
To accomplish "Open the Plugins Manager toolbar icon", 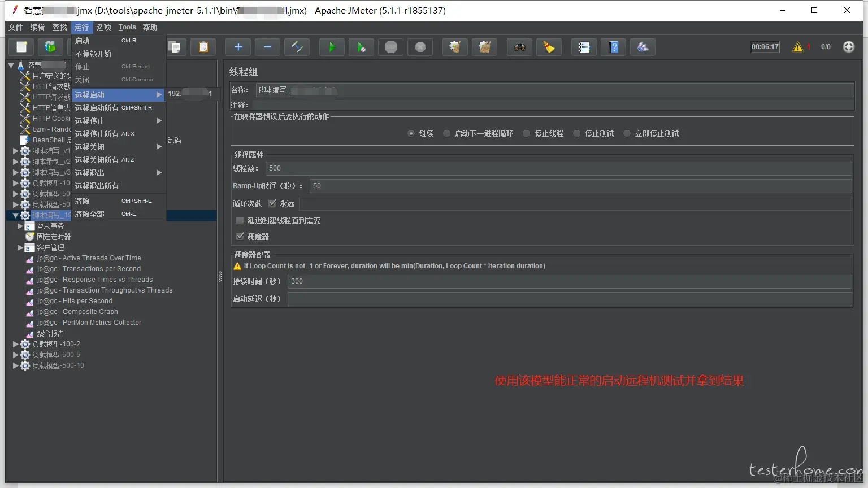I will tap(643, 47).
